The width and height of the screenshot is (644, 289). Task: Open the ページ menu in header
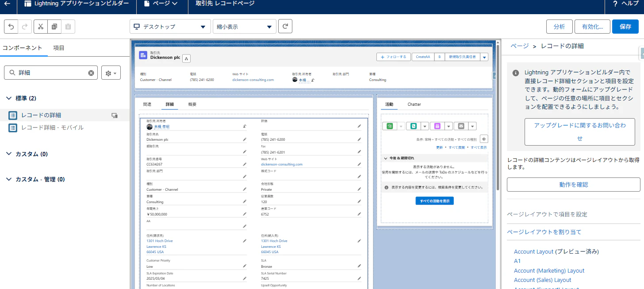[x=161, y=4]
